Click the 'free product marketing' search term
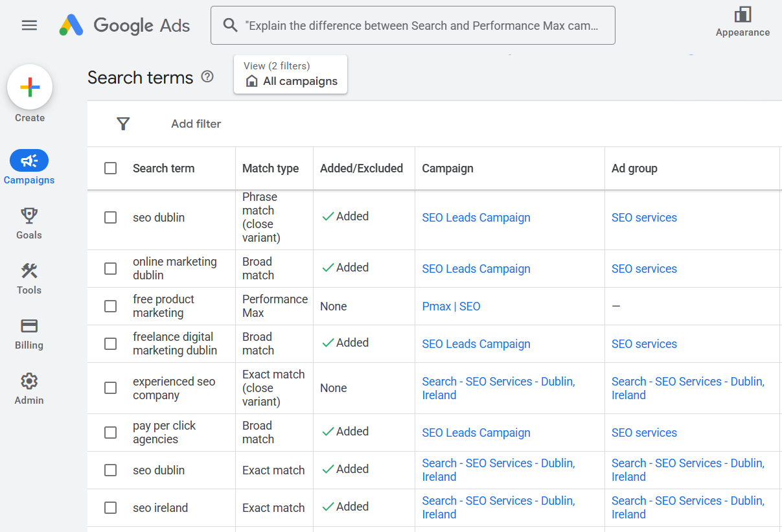 click(x=163, y=306)
